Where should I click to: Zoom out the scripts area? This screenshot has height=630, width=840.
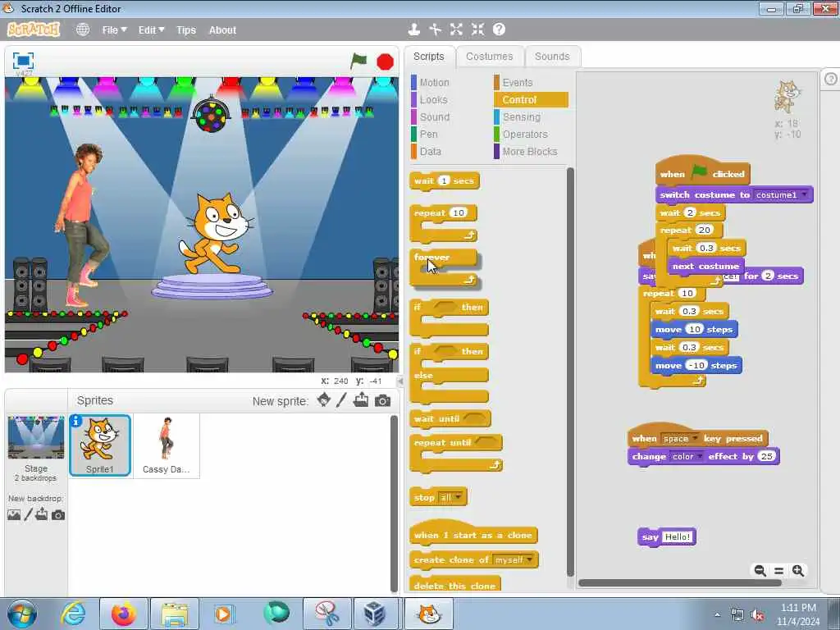pos(760,571)
